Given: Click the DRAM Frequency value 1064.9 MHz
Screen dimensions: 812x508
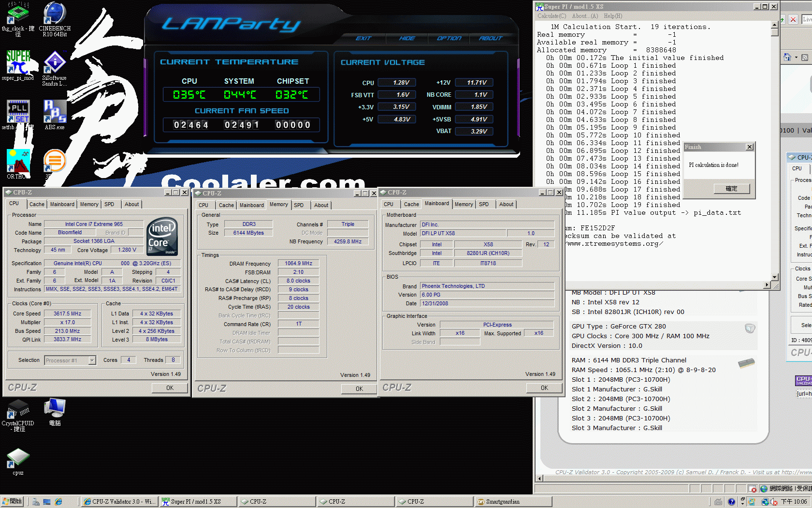Looking at the screenshot, I should click(298, 264).
